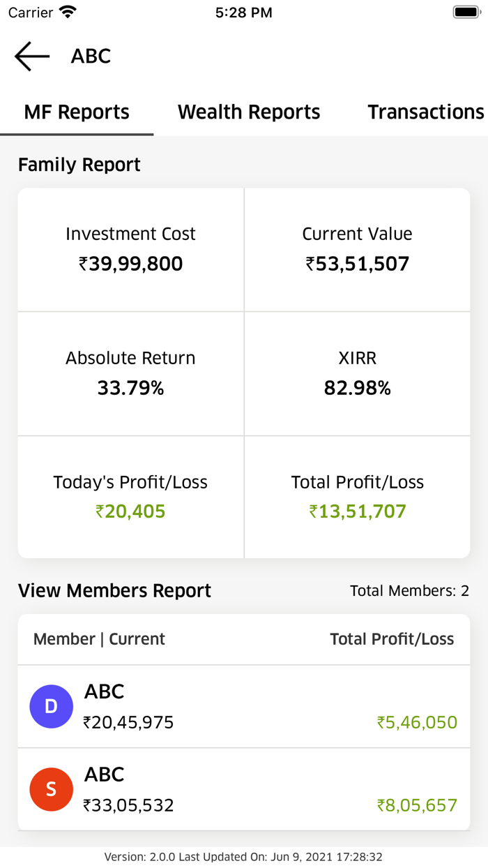The width and height of the screenshot is (488, 868).
Task: Tap the 'Total Members: 2' label
Action: pyautogui.click(x=409, y=590)
